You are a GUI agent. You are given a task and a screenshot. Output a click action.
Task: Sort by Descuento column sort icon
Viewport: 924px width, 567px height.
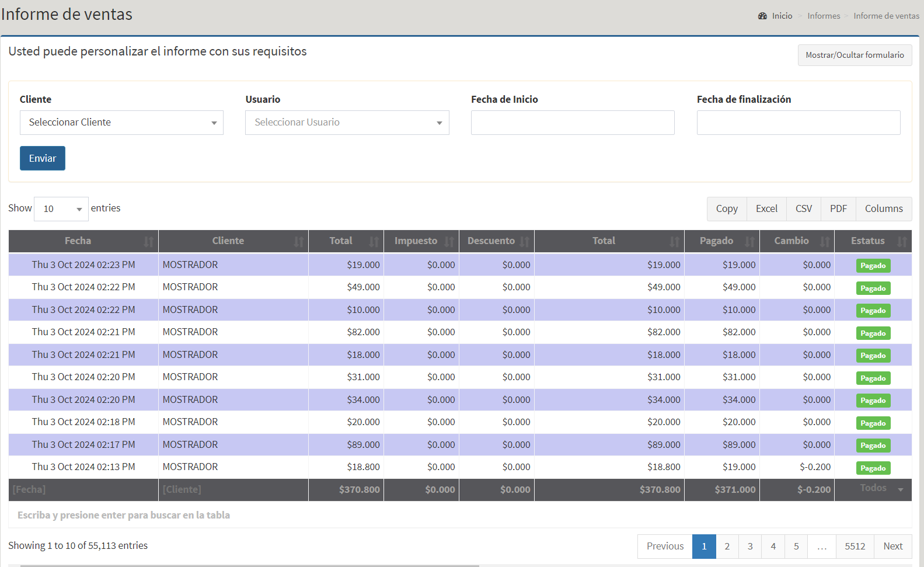point(525,241)
